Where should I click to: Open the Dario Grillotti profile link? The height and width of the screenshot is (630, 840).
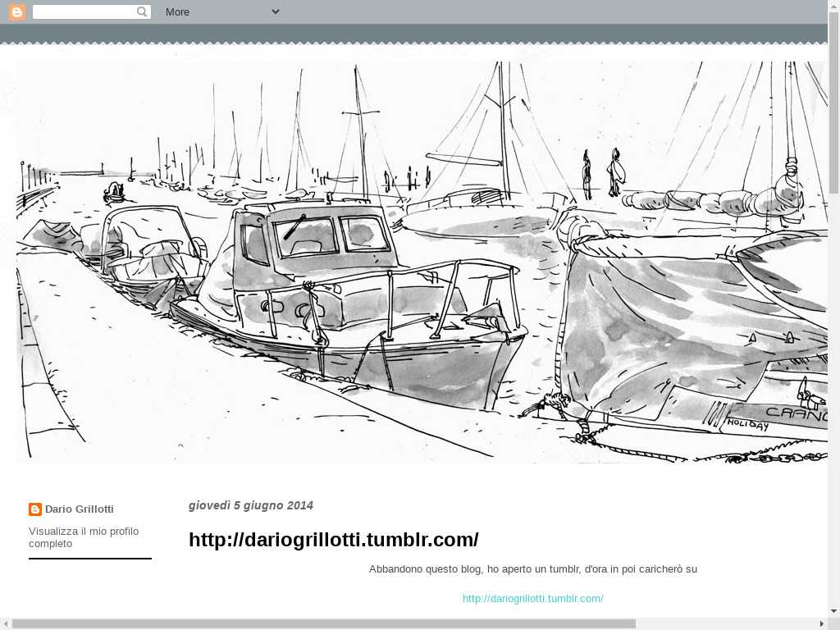click(79, 509)
